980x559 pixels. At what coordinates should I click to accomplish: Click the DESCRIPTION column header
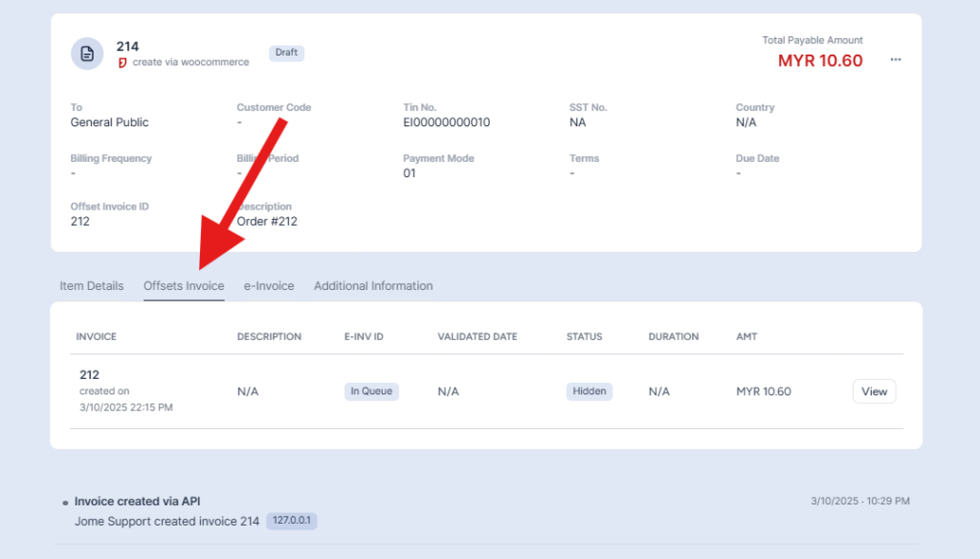click(x=269, y=336)
